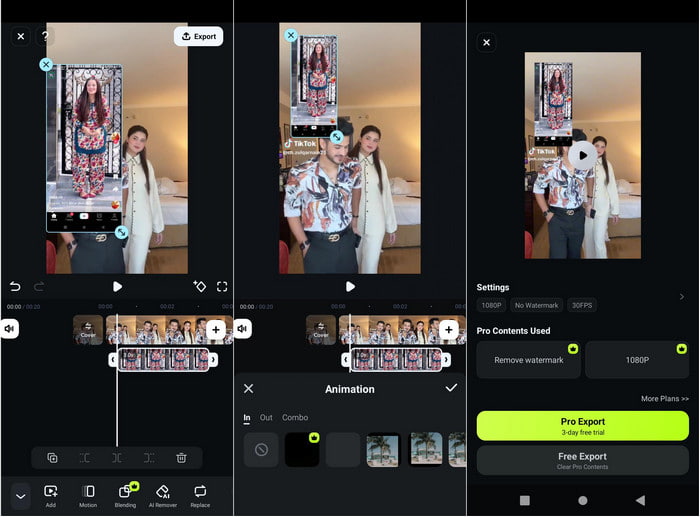Expand Settings with right chevron
The width and height of the screenshot is (700, 517).
pyautogui.click(x=682, y=297)
